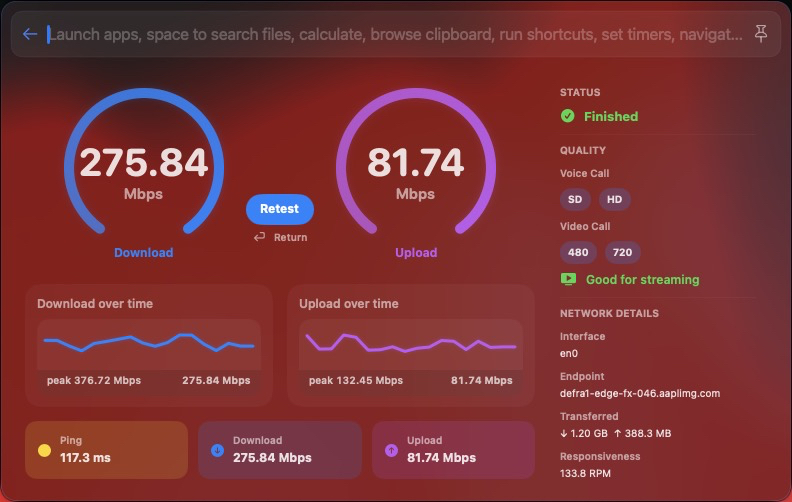Click the Video Call label
The height and width of the screenshot is (502, 792).
point(585,226)
